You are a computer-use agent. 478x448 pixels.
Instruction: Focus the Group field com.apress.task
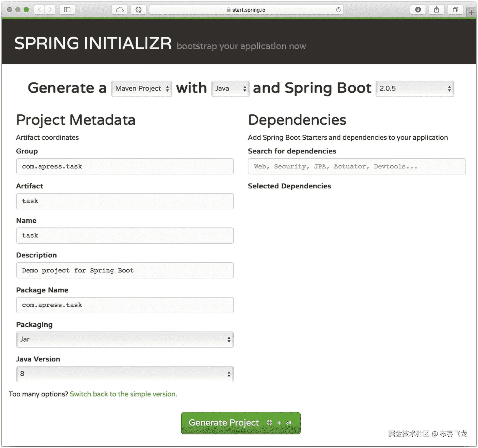tap(125, 166)
